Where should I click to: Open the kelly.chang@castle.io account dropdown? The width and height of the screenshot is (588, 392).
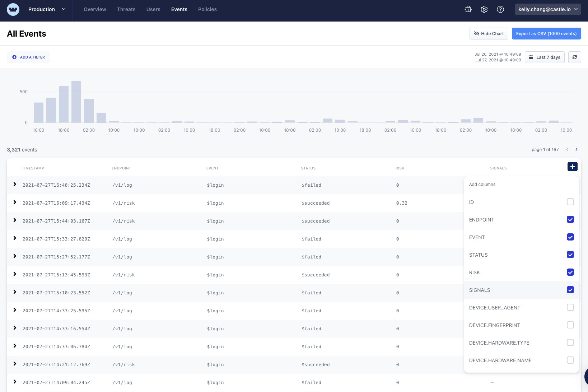point(548,9)
